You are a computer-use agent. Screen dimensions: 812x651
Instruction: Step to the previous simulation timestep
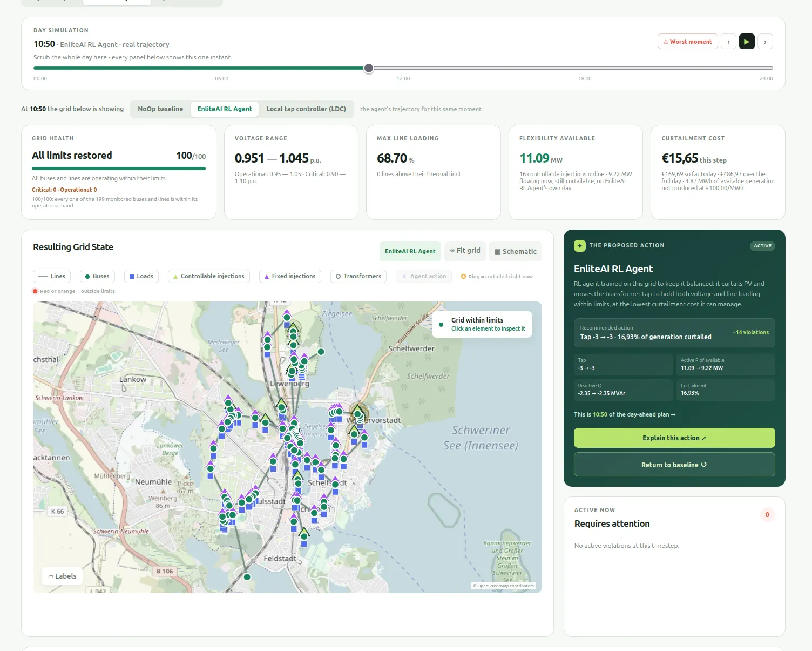click(728, 42)
